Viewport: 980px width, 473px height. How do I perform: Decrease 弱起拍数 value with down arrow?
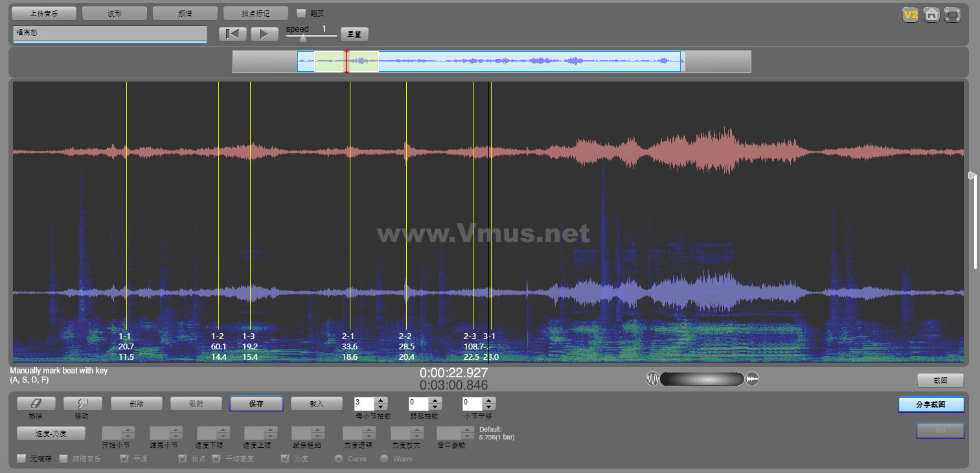435,407
